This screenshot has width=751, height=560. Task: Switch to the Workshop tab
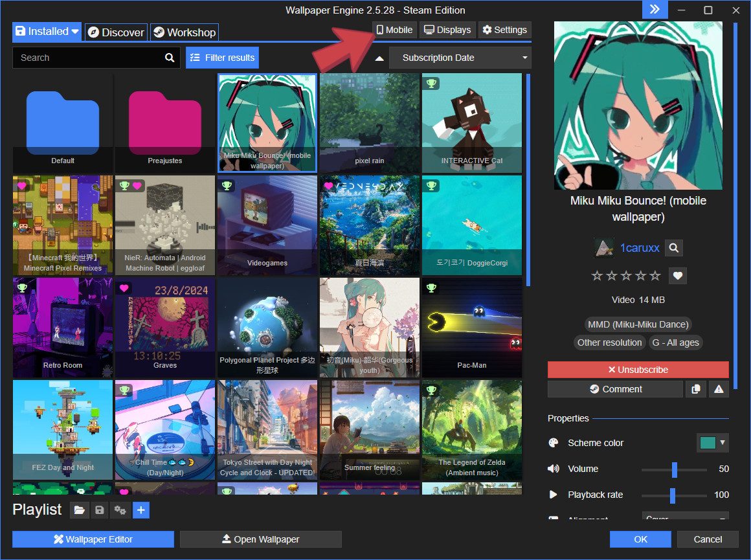(x=185, y=32)
